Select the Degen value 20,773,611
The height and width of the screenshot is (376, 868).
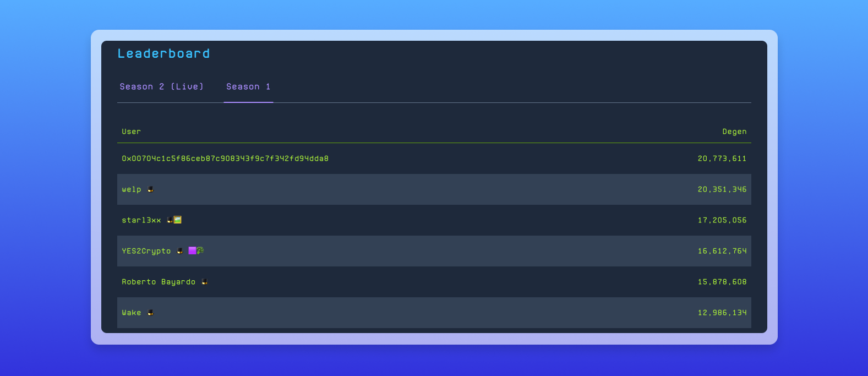coord(722,159)
